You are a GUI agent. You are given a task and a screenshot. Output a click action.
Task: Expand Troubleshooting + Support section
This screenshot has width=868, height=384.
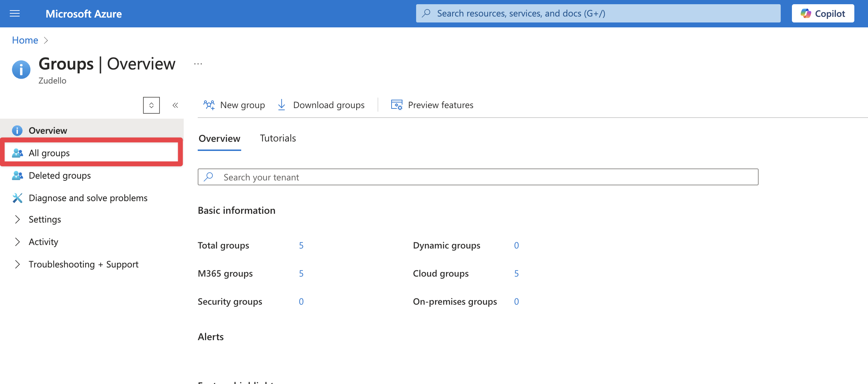coord(18,264)
